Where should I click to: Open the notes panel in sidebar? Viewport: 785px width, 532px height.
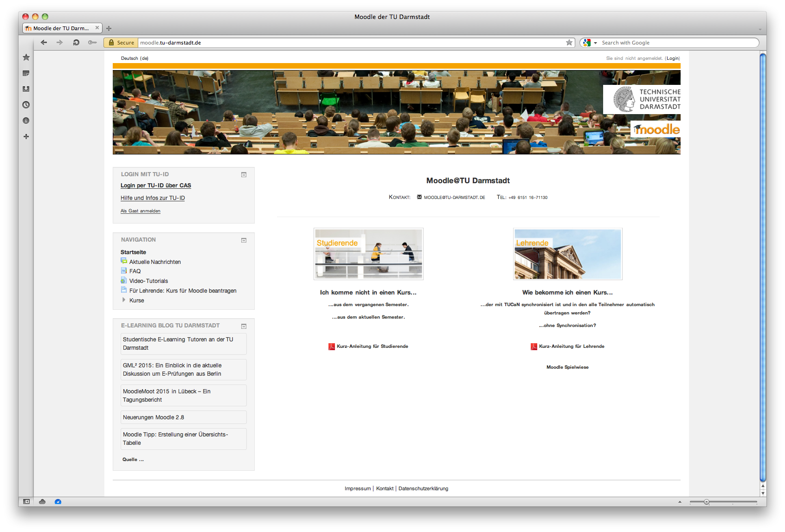[26, 73]
